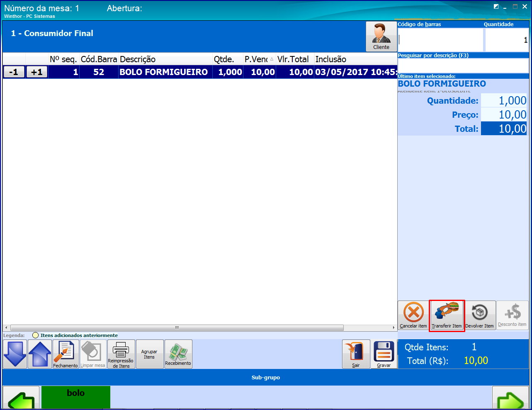Click the Transferir Item button
Screen dimensions: 532x410
[447, 315]
